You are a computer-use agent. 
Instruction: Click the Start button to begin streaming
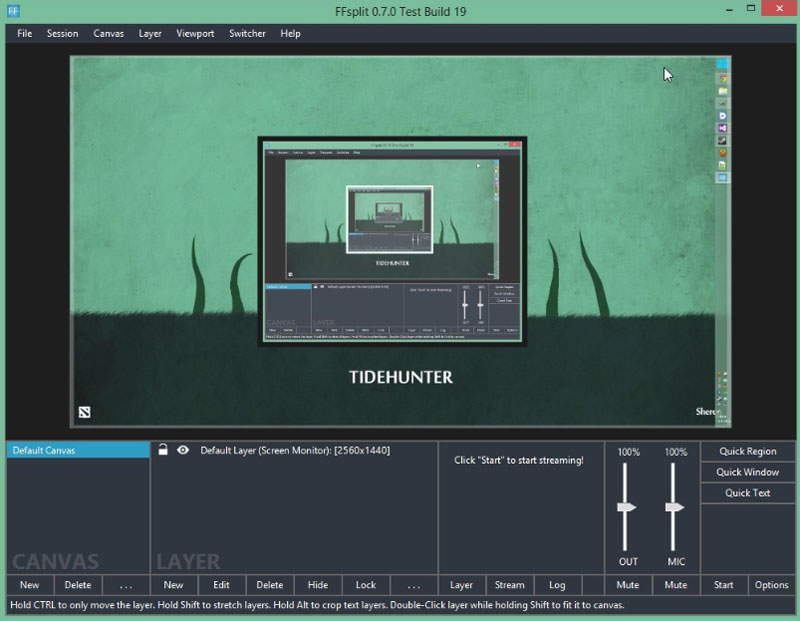click(x=723, y=585)
